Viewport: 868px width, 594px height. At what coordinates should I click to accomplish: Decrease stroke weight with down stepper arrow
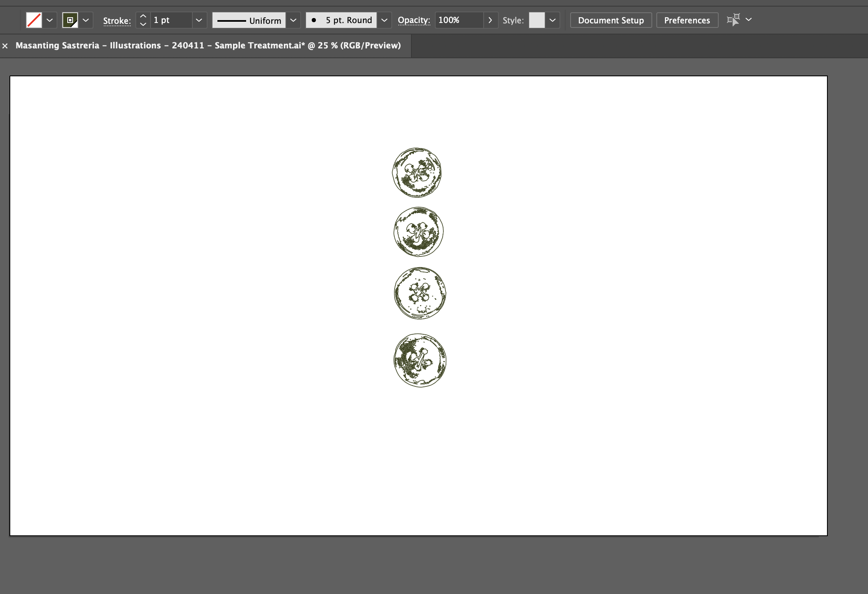(143, 24)
